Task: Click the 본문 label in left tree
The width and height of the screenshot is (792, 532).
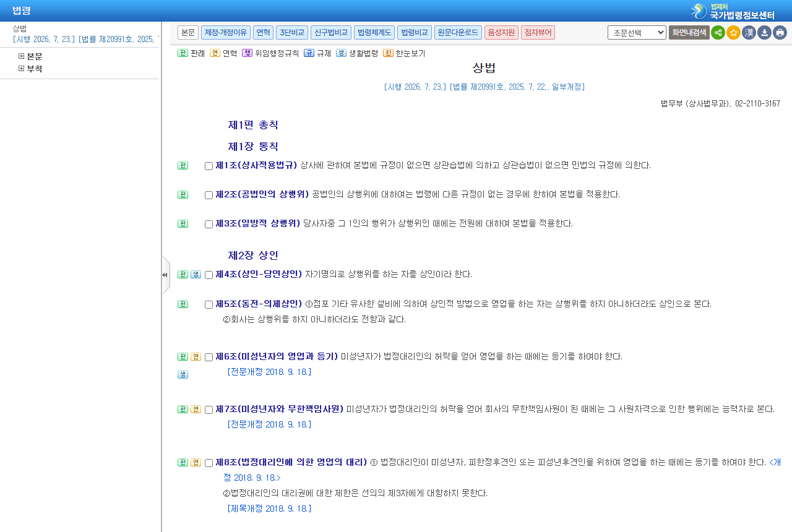Action: (x=35, y=56)
